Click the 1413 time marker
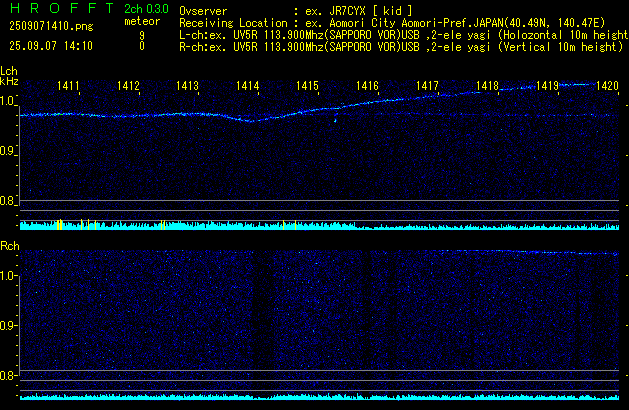The width and height of the screenshot is (629, 410). click(187, 86)
